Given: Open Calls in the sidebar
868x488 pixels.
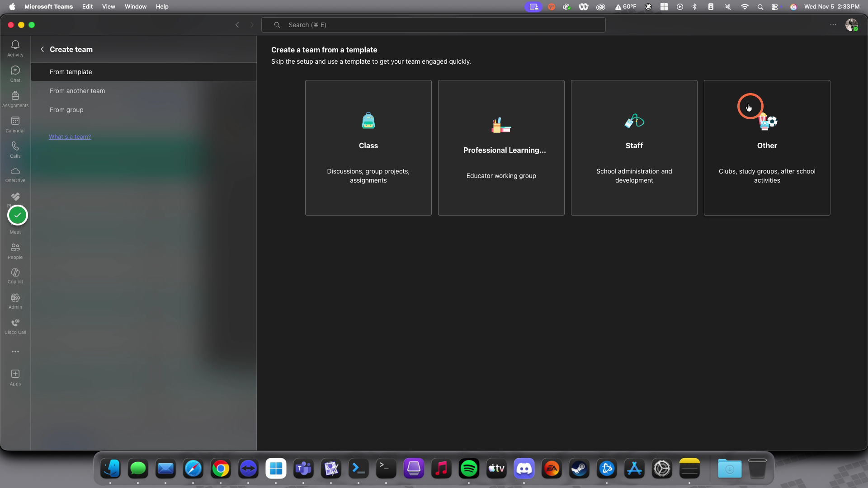Looking at the screenshot, I should coord(15,150).
